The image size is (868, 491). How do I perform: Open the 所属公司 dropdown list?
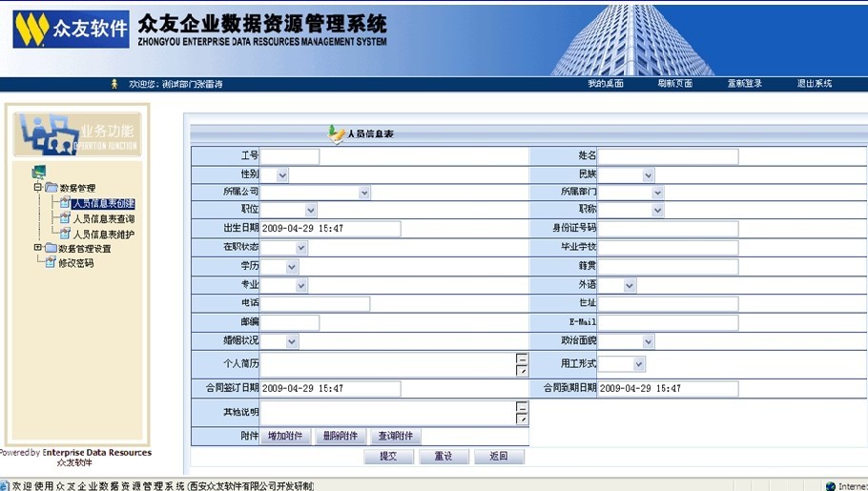(x=364, y=193)
